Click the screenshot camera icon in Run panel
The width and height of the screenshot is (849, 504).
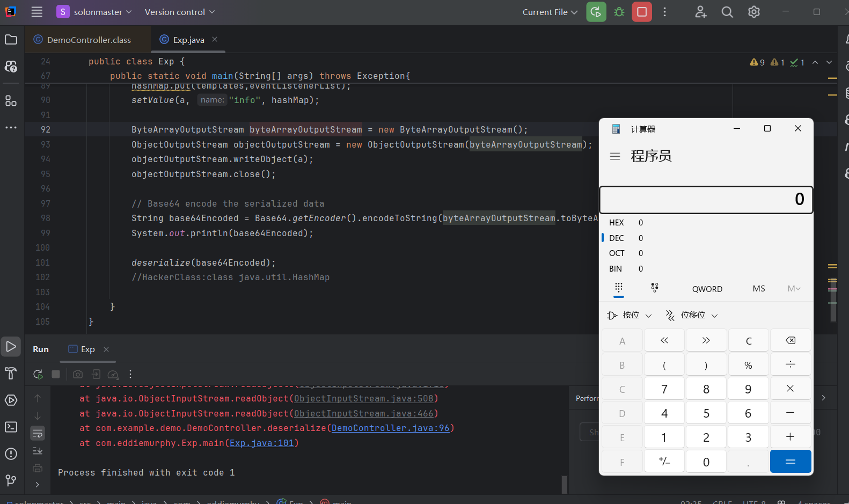pyautogui.click(x=78, y=374)
